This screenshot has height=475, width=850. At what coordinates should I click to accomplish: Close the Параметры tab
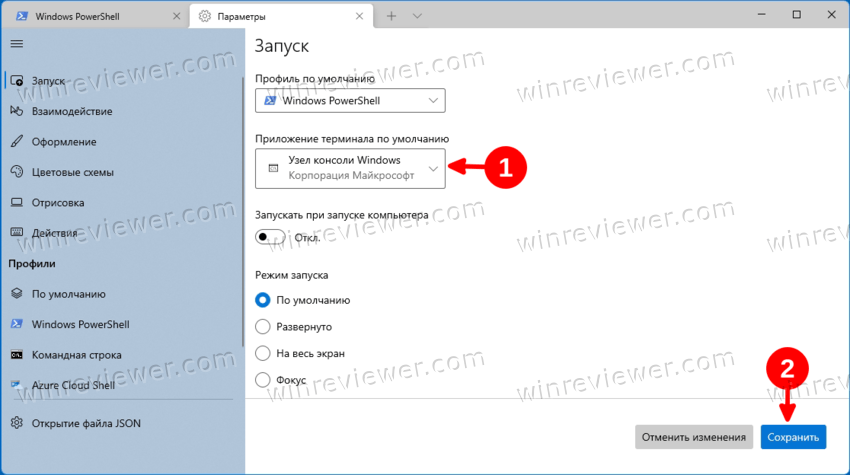[x=359, y=16]
